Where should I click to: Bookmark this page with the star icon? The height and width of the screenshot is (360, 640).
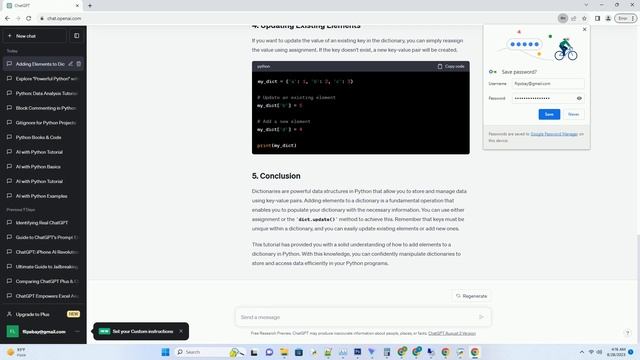pyautogui.click(x=584, y=18)
